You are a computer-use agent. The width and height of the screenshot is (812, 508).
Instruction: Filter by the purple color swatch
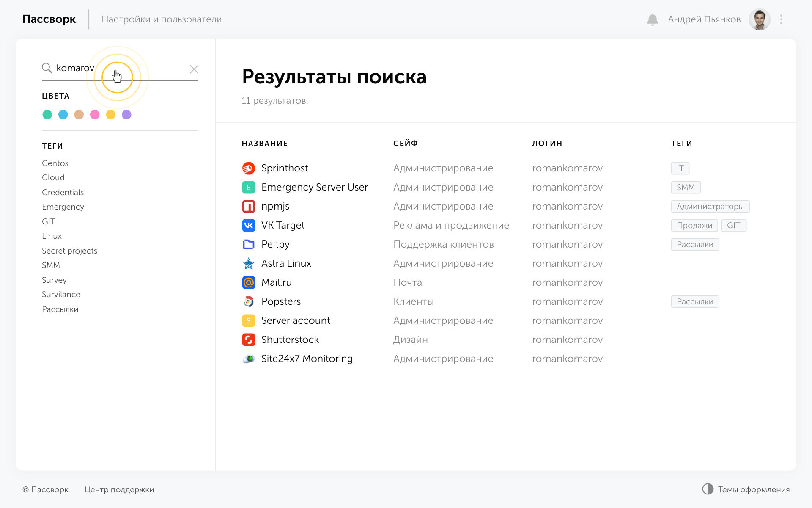(126, 115)
